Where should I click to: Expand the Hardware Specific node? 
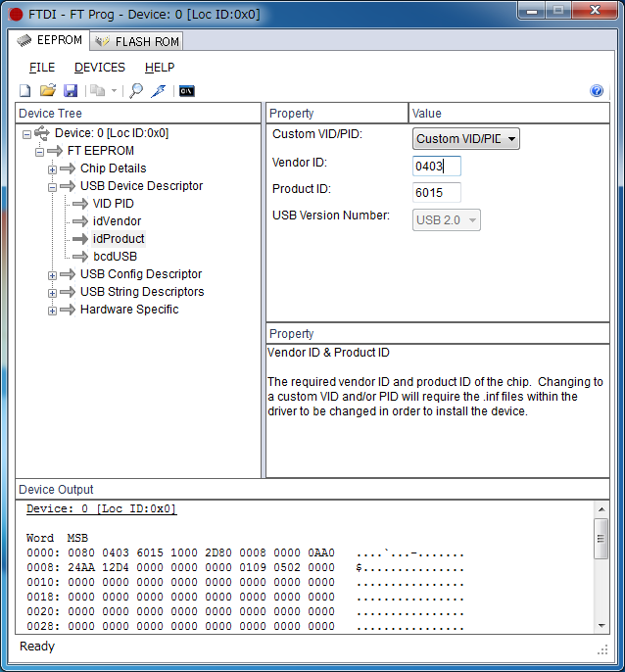pos(52,311)
